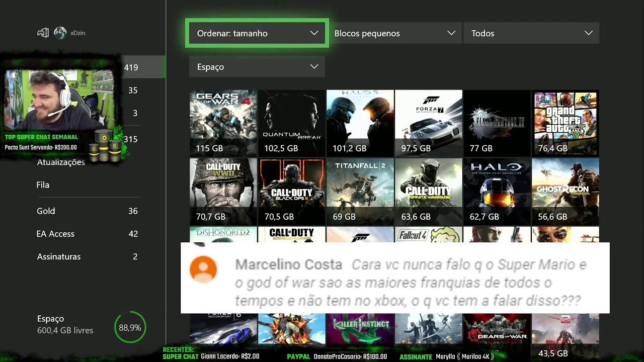Click the megaphone icon beside xDzin

[43, 33]
